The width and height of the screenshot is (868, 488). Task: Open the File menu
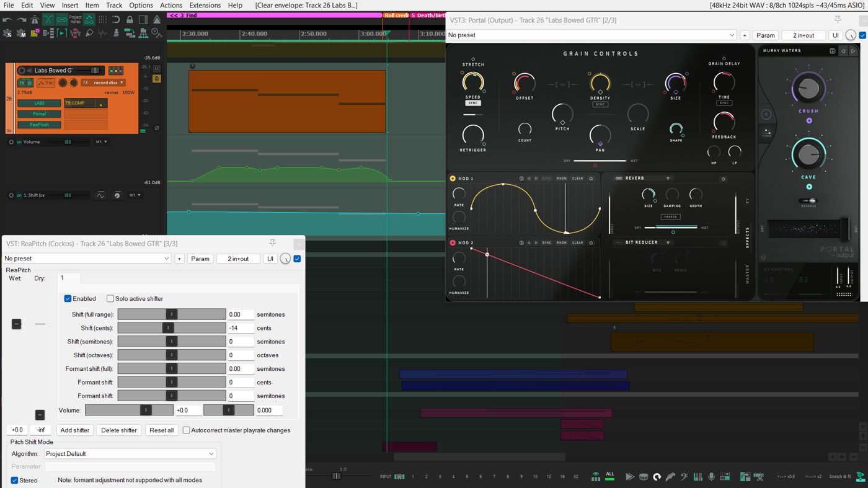tap(10, 5)
